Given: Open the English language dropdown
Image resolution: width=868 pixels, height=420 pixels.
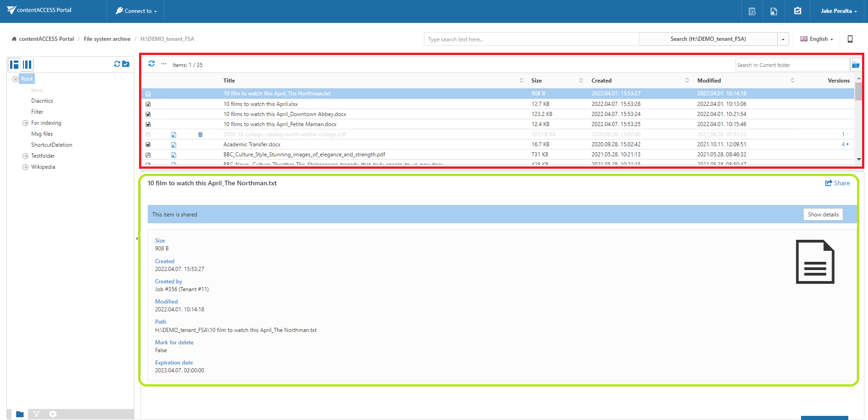Looking at the screenshot, I should point(817,39).
